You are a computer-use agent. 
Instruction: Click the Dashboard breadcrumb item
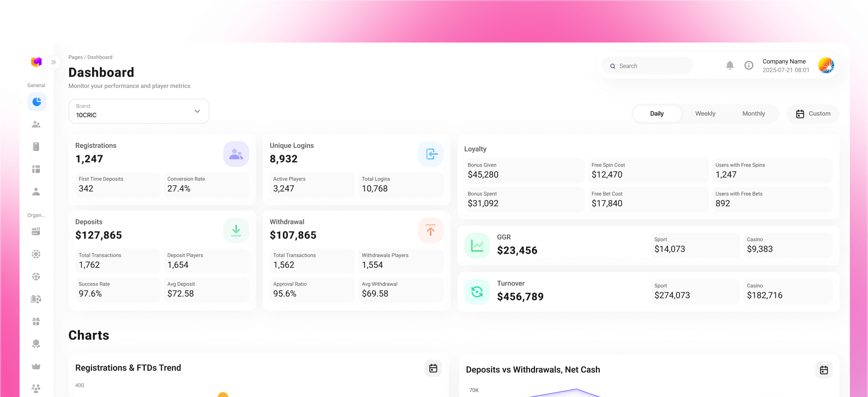[101, 57]
